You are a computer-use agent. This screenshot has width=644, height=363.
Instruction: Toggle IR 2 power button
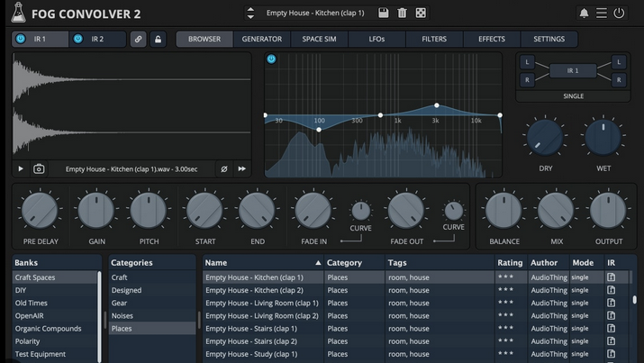click(77, 39)
